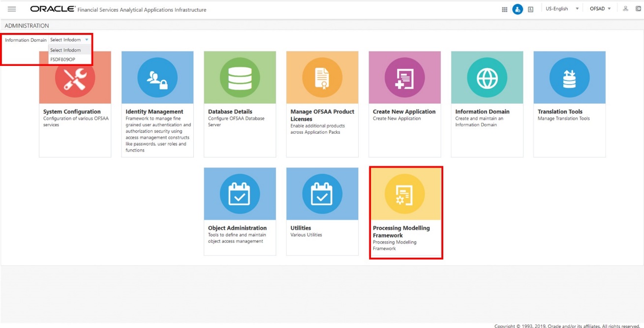This screenshot has width=644, height=328.
Task: Open System Configuration title link
Action: coord(72,112)
